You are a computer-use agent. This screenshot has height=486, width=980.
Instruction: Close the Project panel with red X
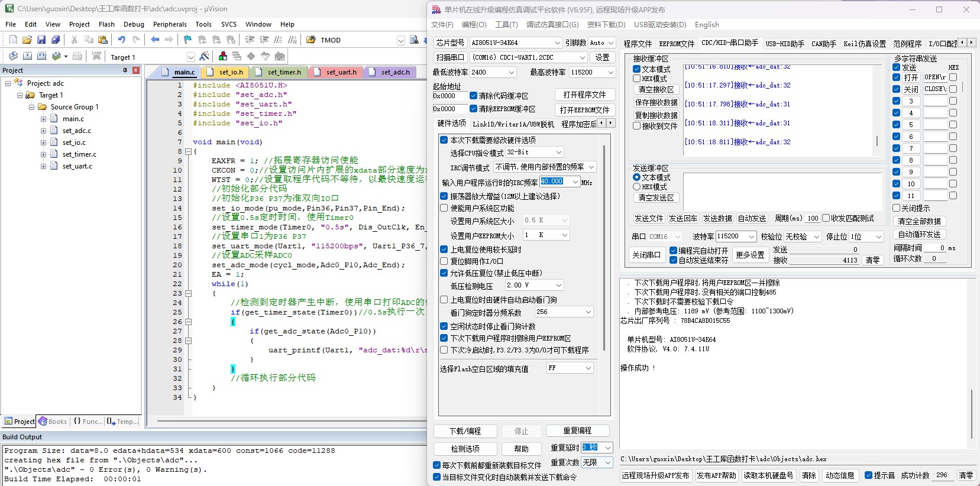click(136, 70)
